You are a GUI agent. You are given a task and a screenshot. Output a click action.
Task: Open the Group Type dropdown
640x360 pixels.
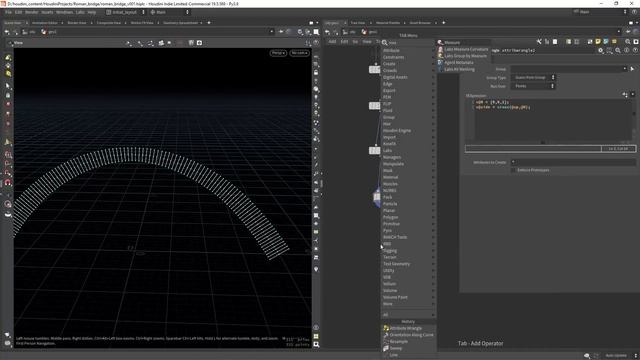(533, 78)
